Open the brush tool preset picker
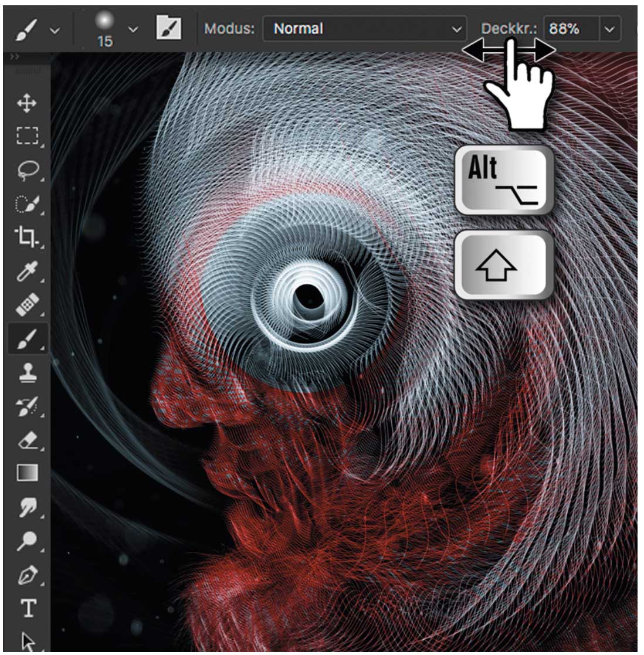The height and width of the screenshot is (655, 644). click(26, 29)
